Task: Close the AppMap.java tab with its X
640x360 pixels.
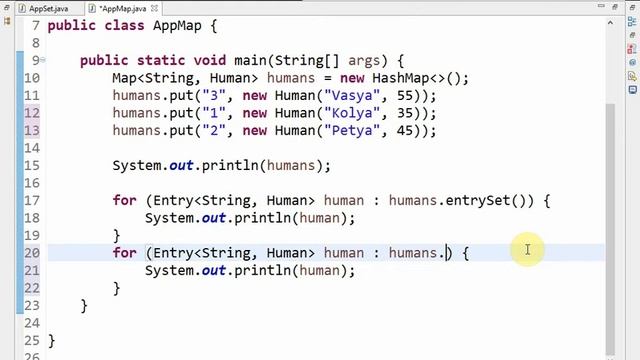Action: 154,8
